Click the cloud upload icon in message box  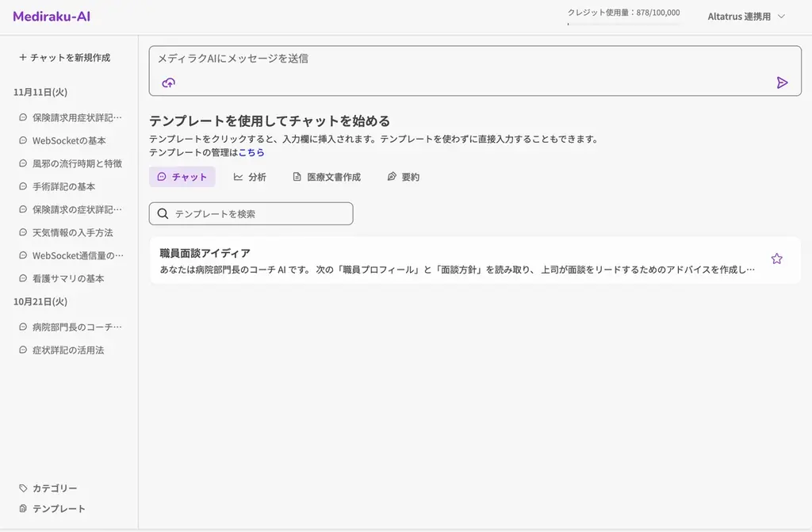[167, 82]
